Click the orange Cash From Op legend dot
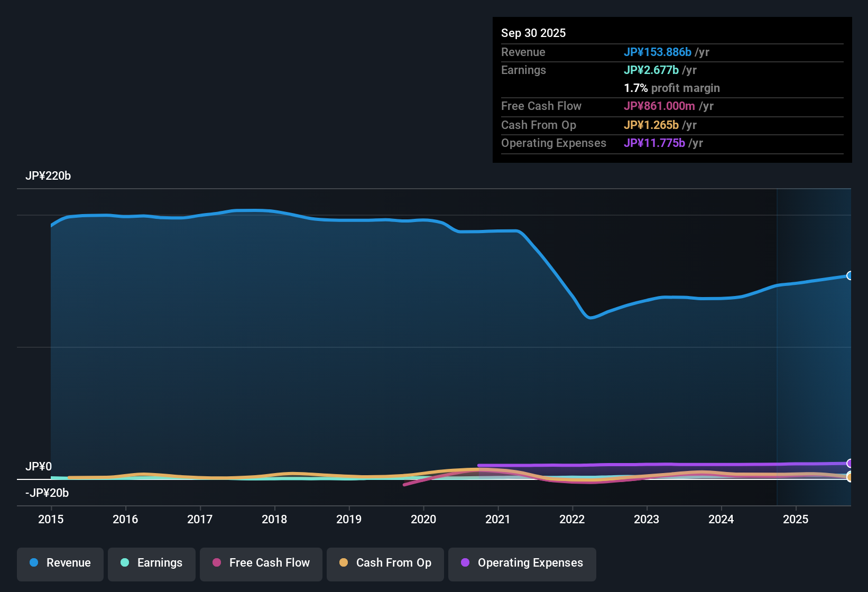868x592 pixels. (x=344, y=563)
